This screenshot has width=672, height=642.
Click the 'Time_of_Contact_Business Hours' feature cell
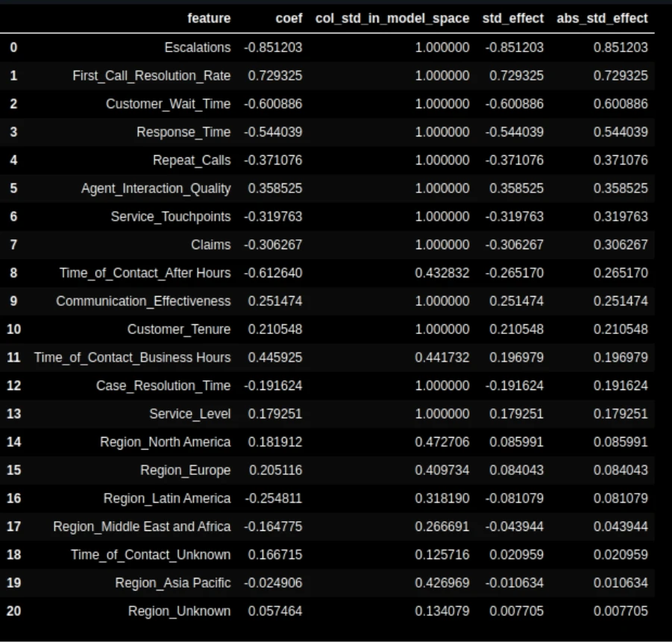(132, 357)
